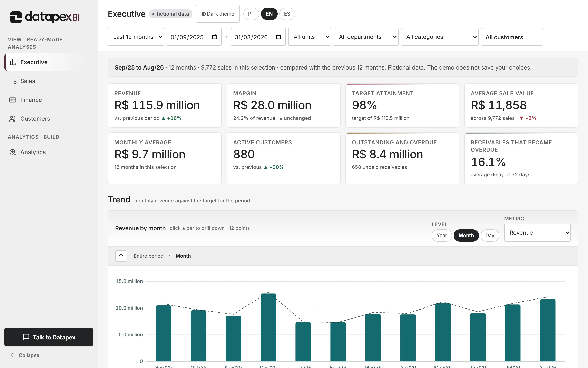The width and height of the screenshot is (588, 368).
Task: Switch language to ES
Action: [287, 14]
